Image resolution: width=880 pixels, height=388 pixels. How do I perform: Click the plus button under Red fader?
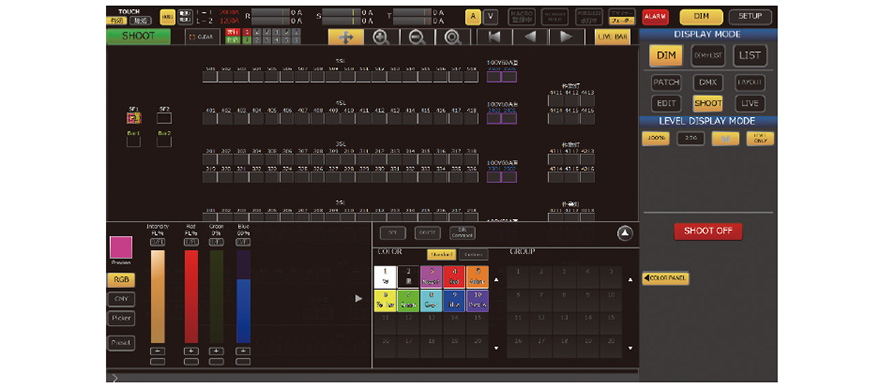coord(191,351)
